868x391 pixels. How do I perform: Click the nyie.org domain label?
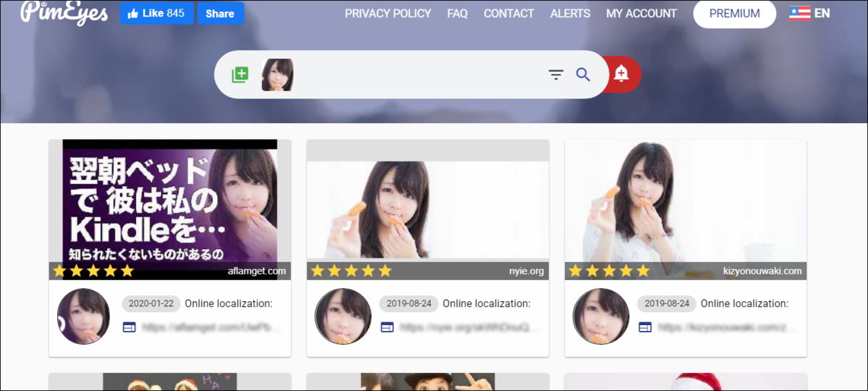(526, 272)
